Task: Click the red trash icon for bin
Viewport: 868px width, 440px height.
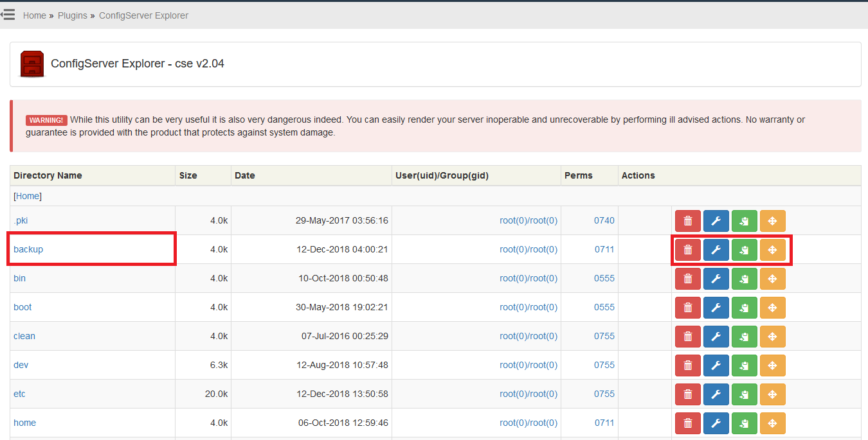Action: pyautogui.click(x=688, y=279)
